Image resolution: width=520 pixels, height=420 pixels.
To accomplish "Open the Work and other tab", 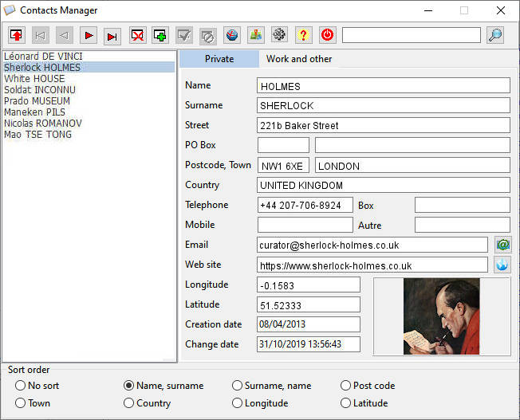I will (x=299, y=59).
